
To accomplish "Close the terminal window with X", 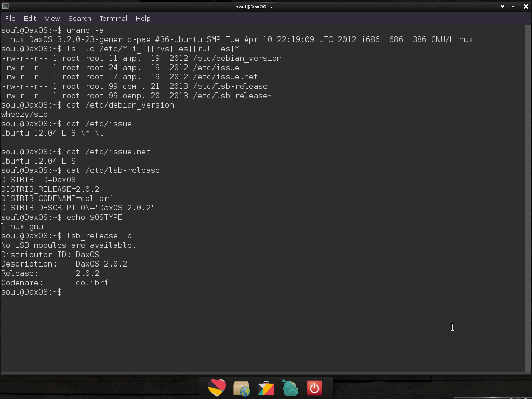I will (x=526, y=6).
